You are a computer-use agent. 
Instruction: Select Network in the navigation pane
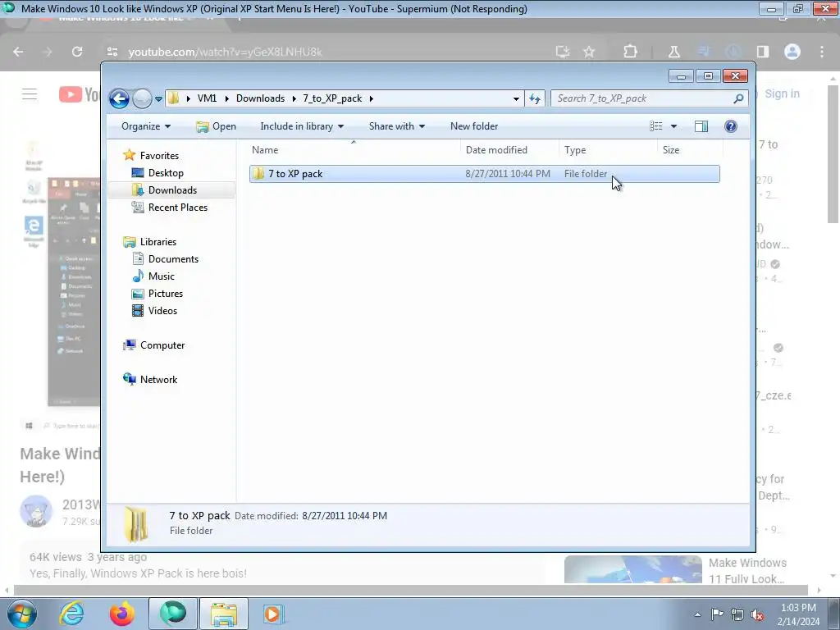pos(158,380)
